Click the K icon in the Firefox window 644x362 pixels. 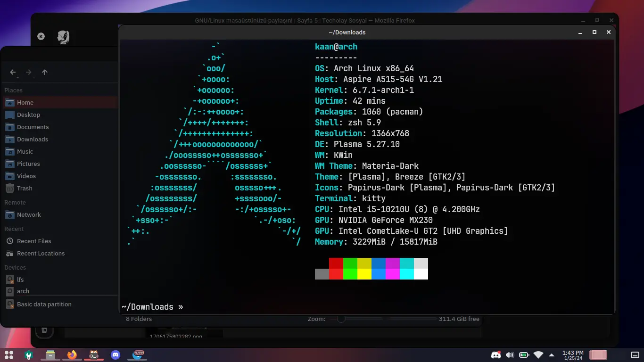[x=41, y=36]
